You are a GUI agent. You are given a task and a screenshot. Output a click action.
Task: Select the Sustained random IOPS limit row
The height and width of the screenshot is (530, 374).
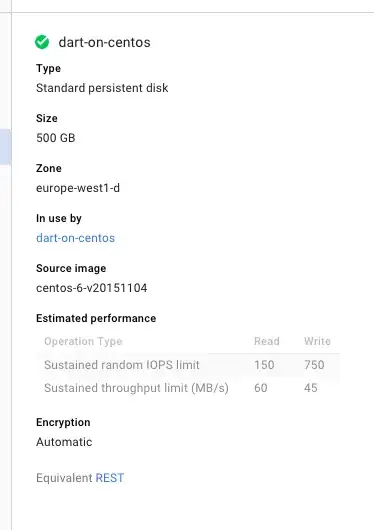coord(188,365)
